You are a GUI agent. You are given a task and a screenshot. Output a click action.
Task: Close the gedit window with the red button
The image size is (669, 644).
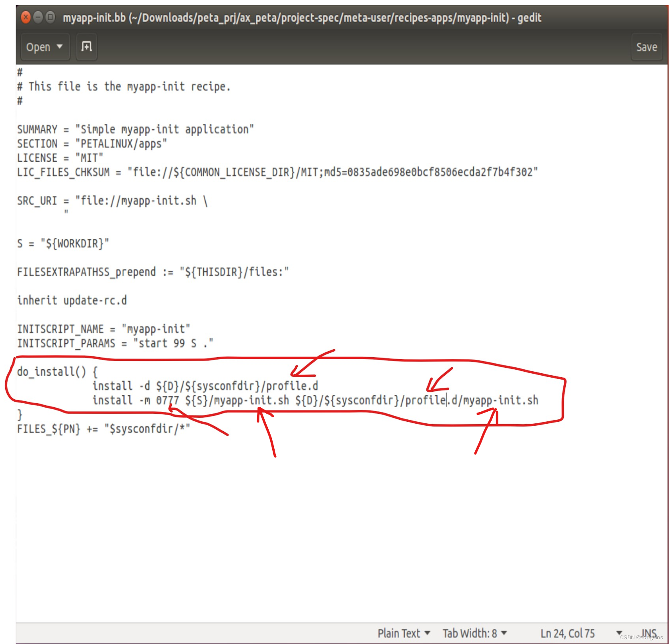26,17
